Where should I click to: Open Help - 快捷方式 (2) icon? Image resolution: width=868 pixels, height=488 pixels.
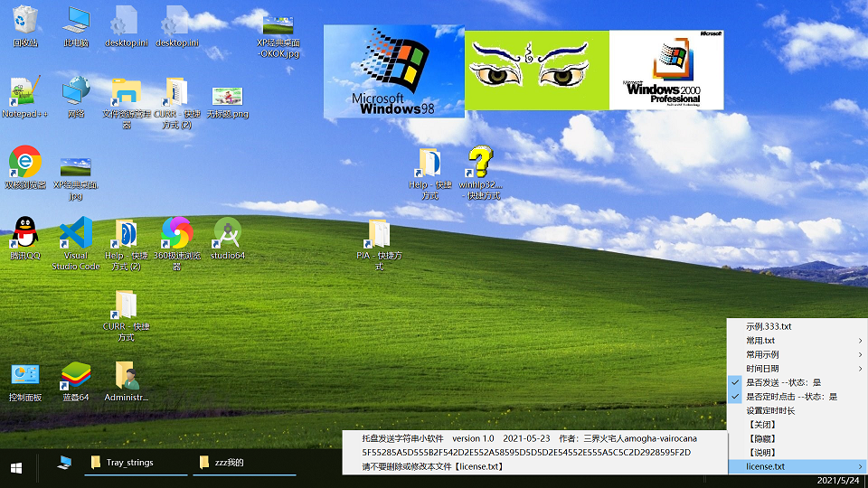[x=127, y=243]
